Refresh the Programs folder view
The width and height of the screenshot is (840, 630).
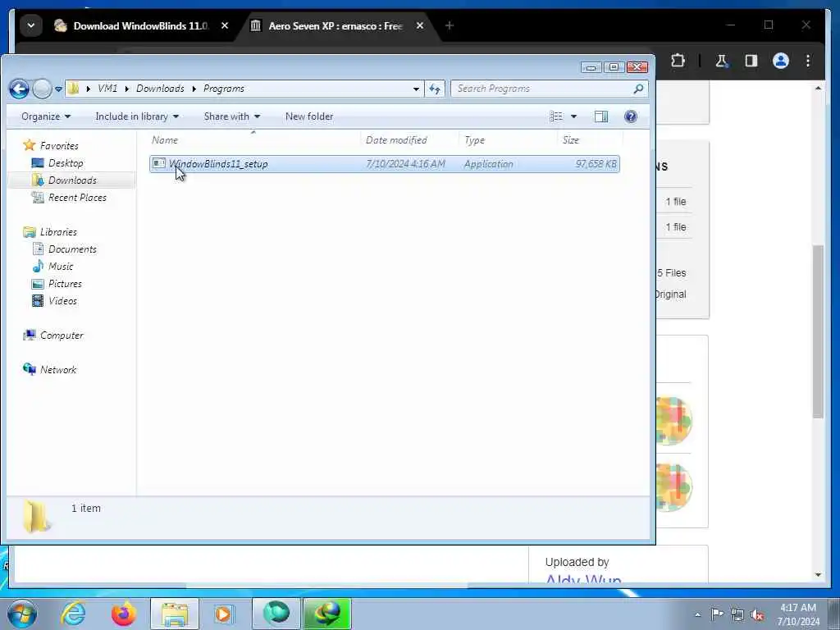click(435, 89)
